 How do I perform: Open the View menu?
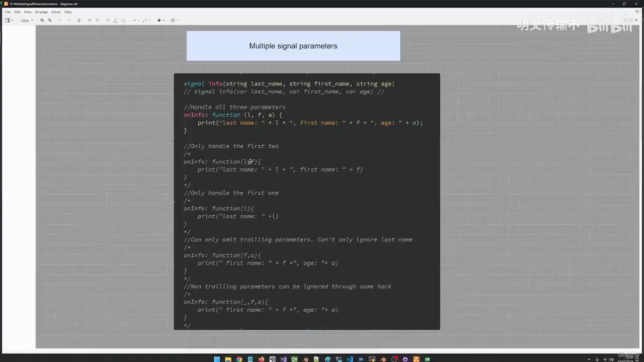(x=28, y=12)
